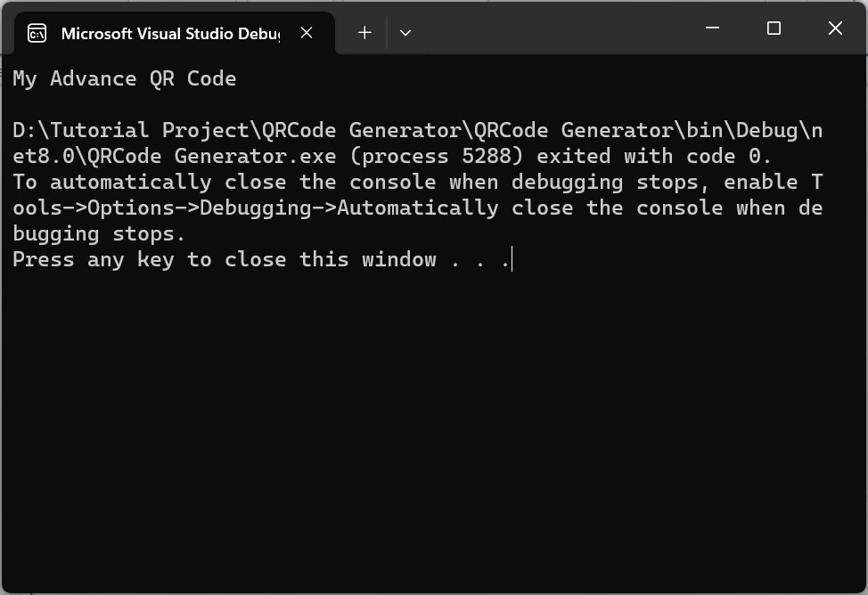This screenshot has height=595, width=868.
Task: Click the 'D:\Tutorial Project' path text
Action: 131,131
